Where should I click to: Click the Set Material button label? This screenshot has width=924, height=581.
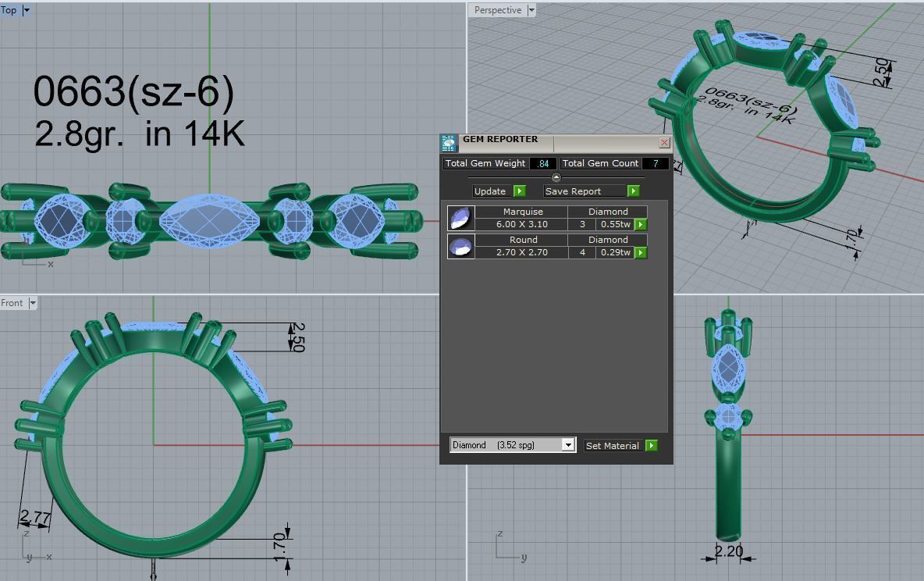(x=613, y=445)
